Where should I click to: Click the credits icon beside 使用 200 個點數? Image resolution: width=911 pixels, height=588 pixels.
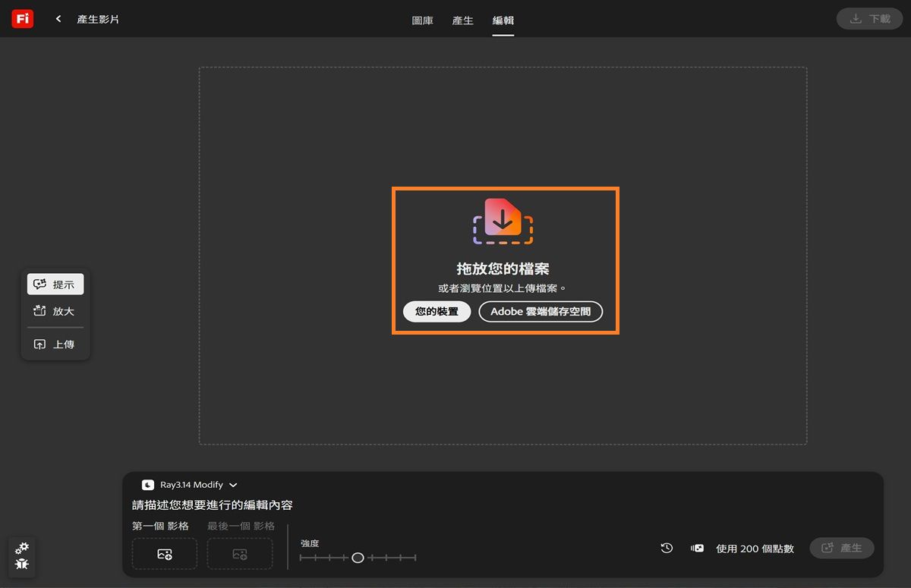(695, 548)
